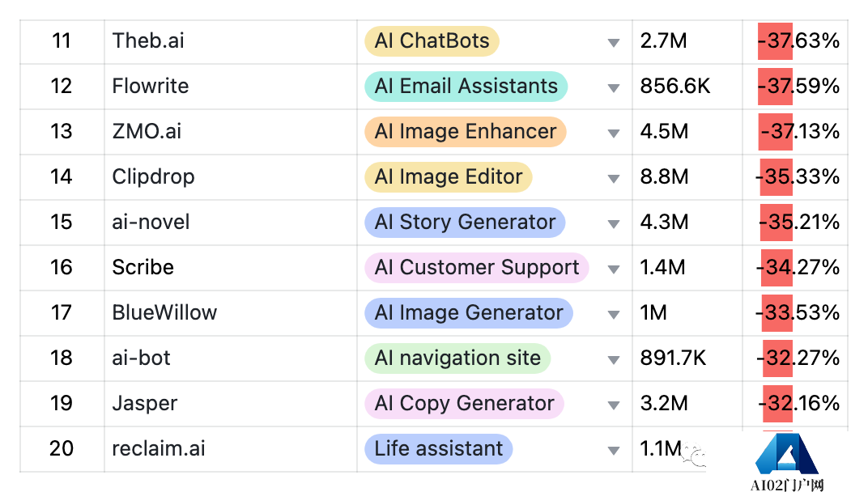This screenshot has width=868, height=492.
Task: Select the AI Image Editor tag
Action: point(449,177)
